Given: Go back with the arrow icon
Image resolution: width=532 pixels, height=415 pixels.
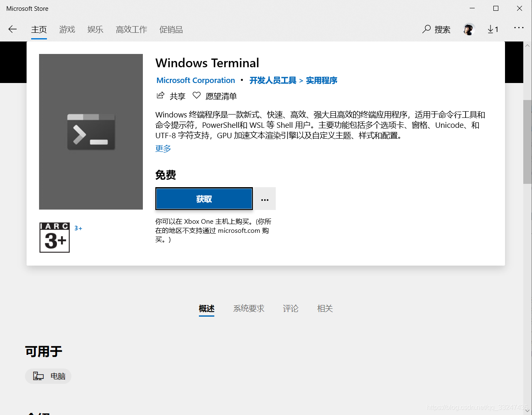Looking at the screenshot, I should coord(12,29).
